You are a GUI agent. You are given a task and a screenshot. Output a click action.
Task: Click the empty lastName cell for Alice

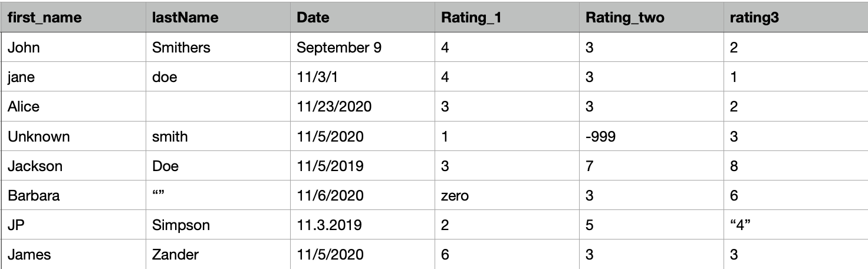click(x=218, y=107)
